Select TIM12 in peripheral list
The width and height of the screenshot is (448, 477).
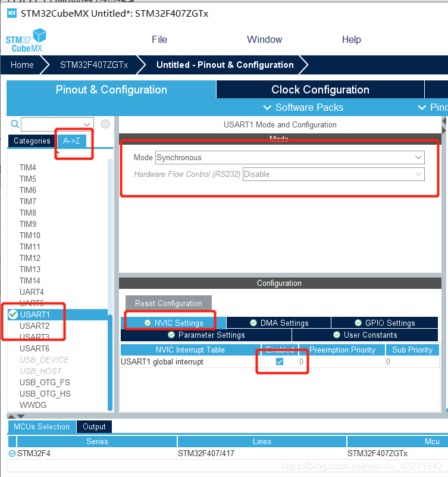30,258
